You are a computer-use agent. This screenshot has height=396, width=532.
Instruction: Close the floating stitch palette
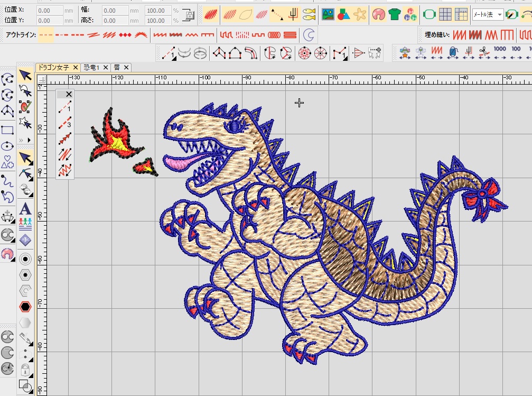[x=69, y=94]
